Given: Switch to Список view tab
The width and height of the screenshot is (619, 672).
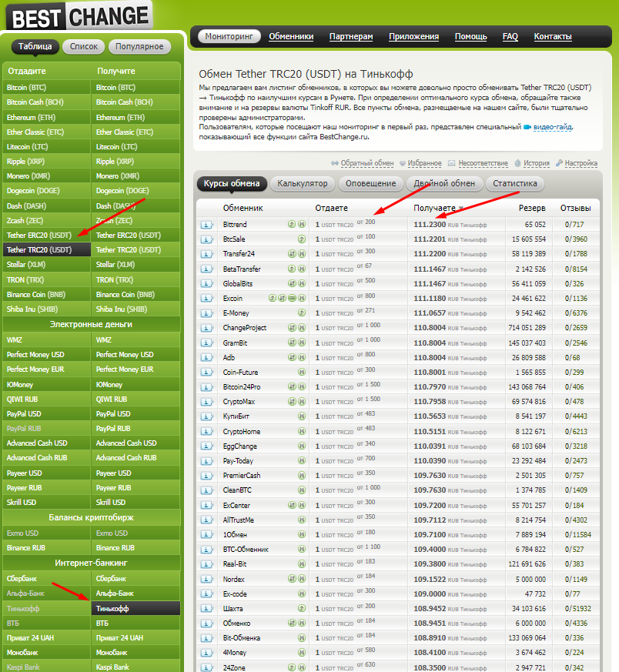Looking at the screenshot, I should pyautogui.click(x=84, y=46).
